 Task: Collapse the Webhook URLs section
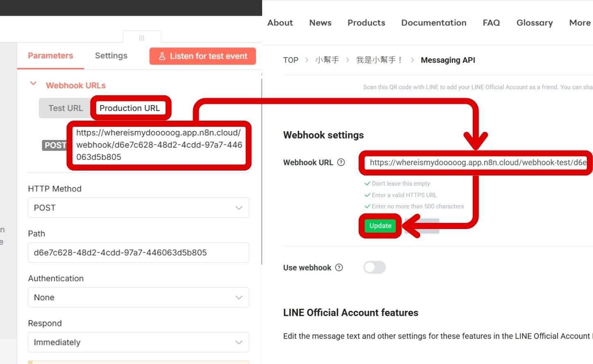pos(34,84)
